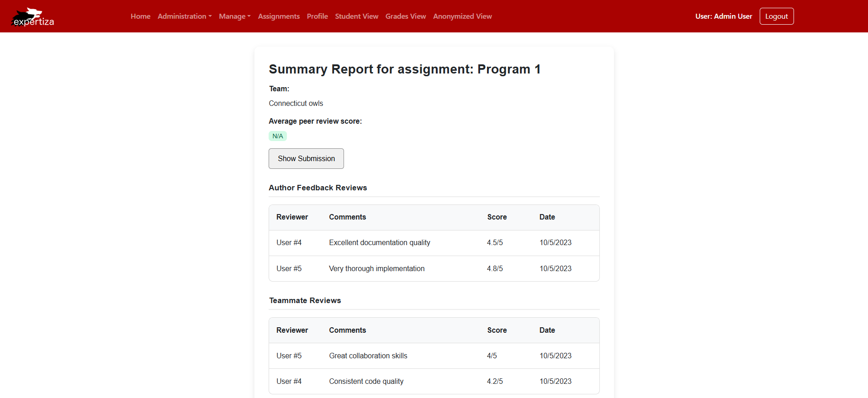Click the N/A average score badge

pos(277,136)
